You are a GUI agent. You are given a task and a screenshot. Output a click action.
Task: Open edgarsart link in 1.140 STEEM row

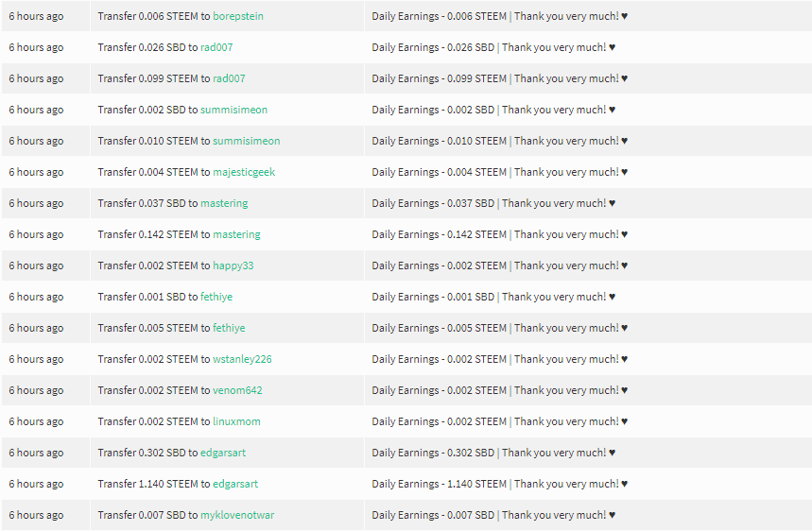click(235, 484)
